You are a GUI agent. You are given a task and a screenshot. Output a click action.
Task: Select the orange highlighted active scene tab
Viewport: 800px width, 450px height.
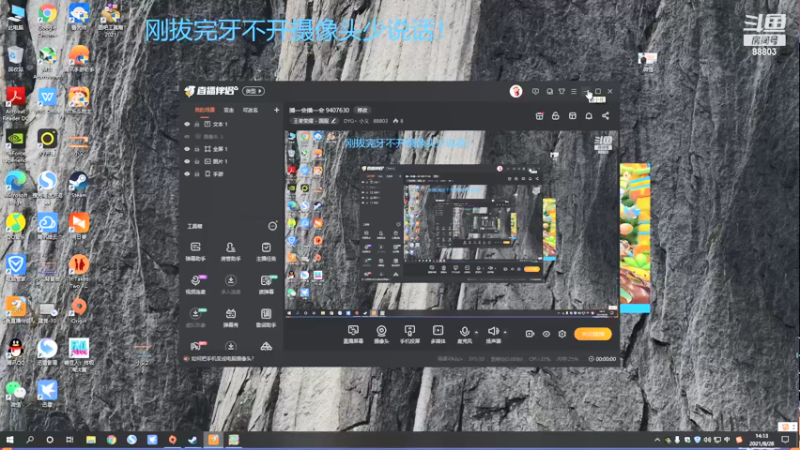(x=205, y=110)
